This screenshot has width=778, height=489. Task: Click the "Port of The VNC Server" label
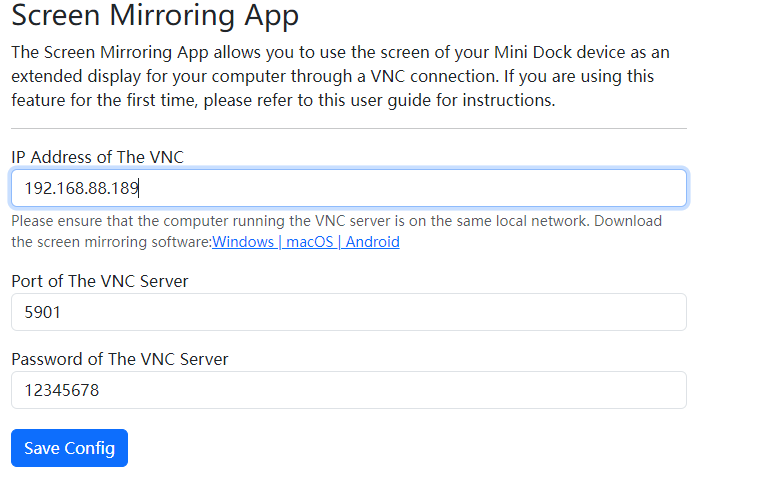pyautogui.click(x=99, y=281)
